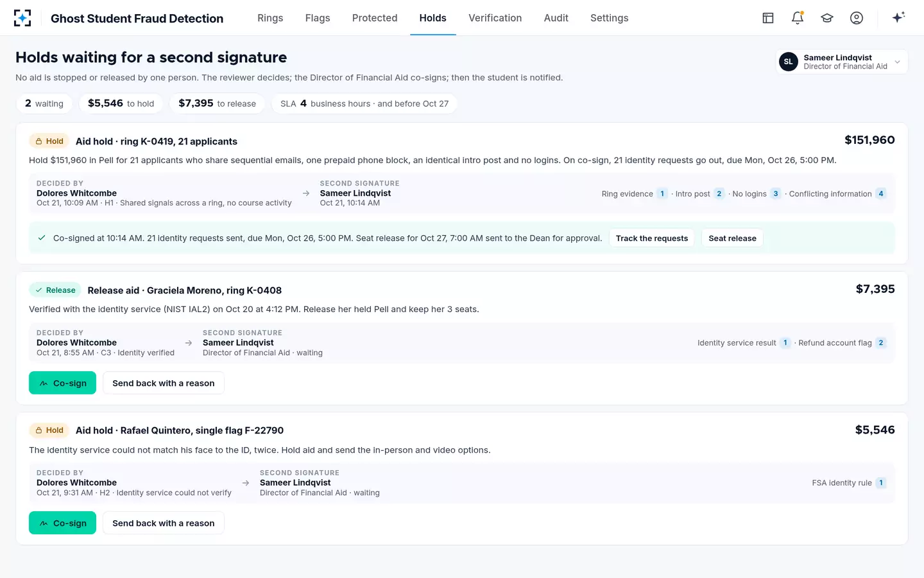Select the Holds tab
The height and width of the screenshot is (578, 924).
[433, 18]
